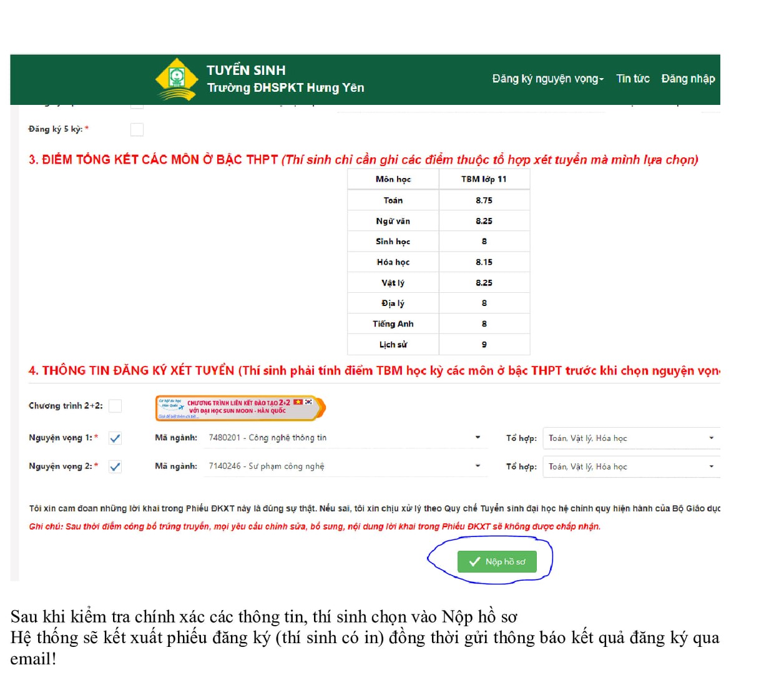Select the Ngữ văn score cell

tap(484, 221)
